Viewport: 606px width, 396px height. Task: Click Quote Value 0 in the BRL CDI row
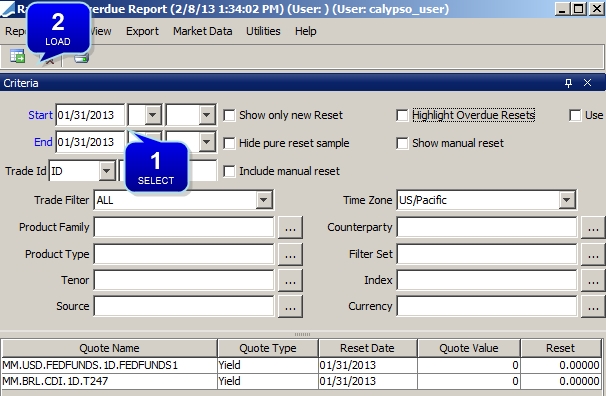coord(469,381)
